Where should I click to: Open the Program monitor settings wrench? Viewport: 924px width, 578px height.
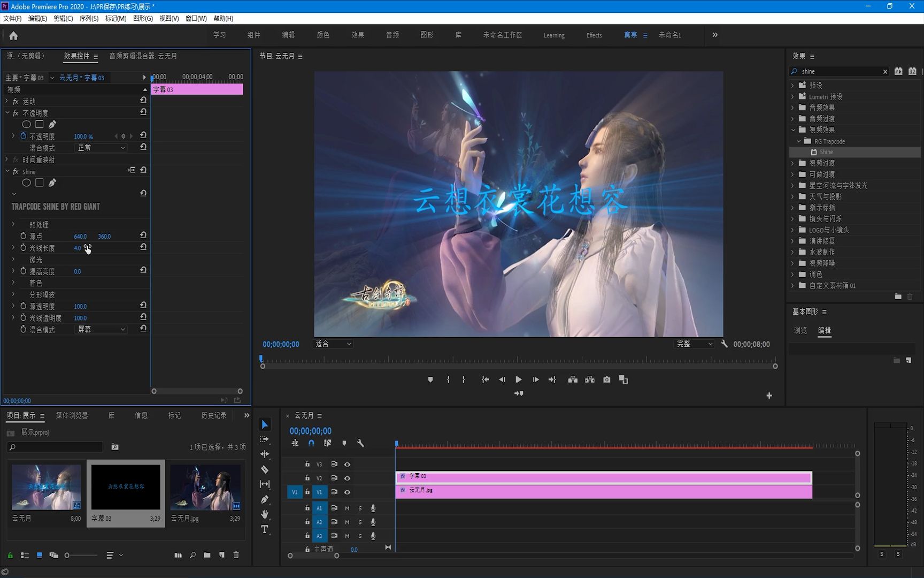point(724,344)
